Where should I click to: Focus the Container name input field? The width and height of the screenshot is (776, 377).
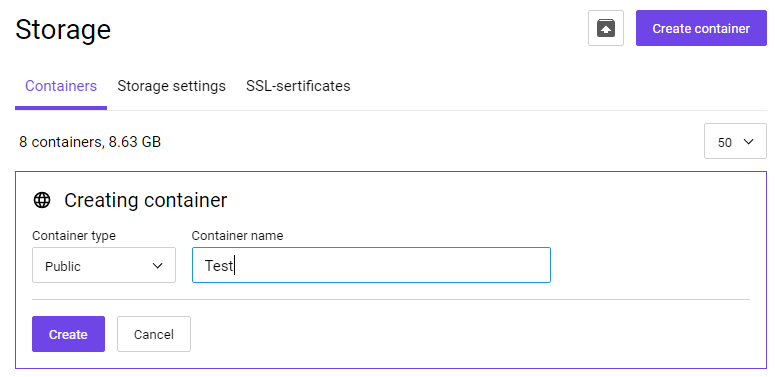371,265
